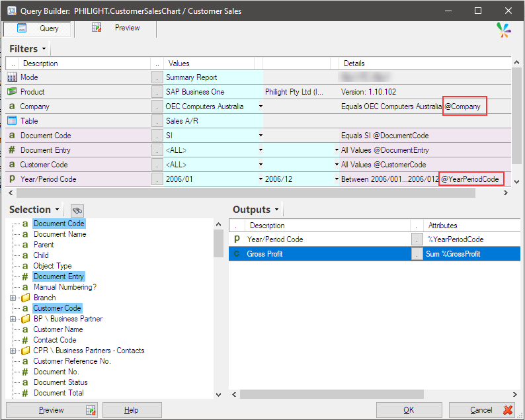Screen dimensions: 525x420
Task: Click the CPR Business Partners folder icon
Action: [25, 351]
